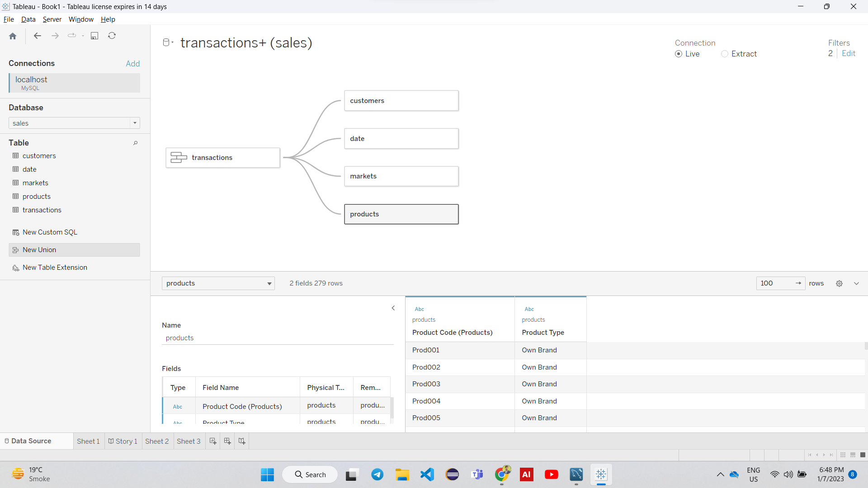This screenshot has width=868, height=488.
Task: Create a New Story from the bottom bar
Action: tap(242, 441)
